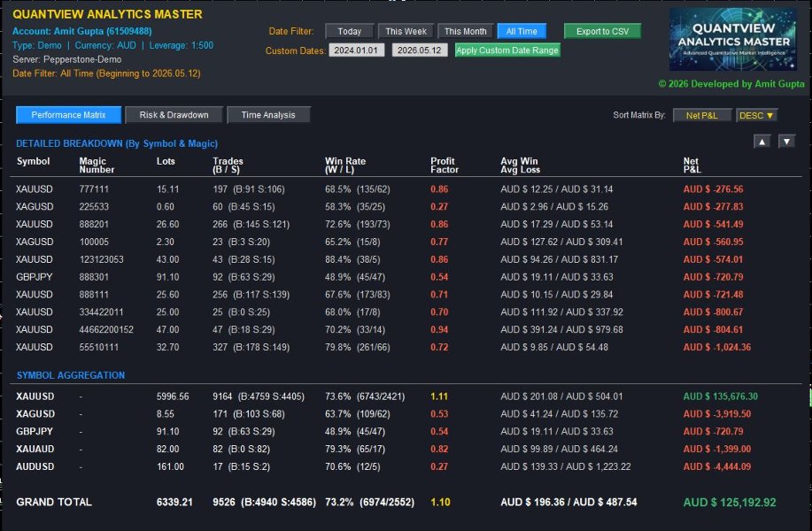Click magic number 888301
Viewport: 812px width, 531px height.
coord(94,277)
